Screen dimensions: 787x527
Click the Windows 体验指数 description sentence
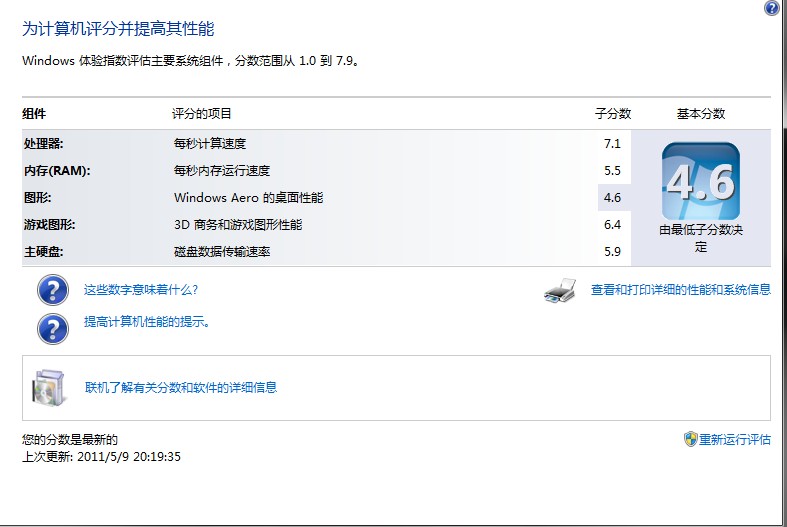[191, 61]
